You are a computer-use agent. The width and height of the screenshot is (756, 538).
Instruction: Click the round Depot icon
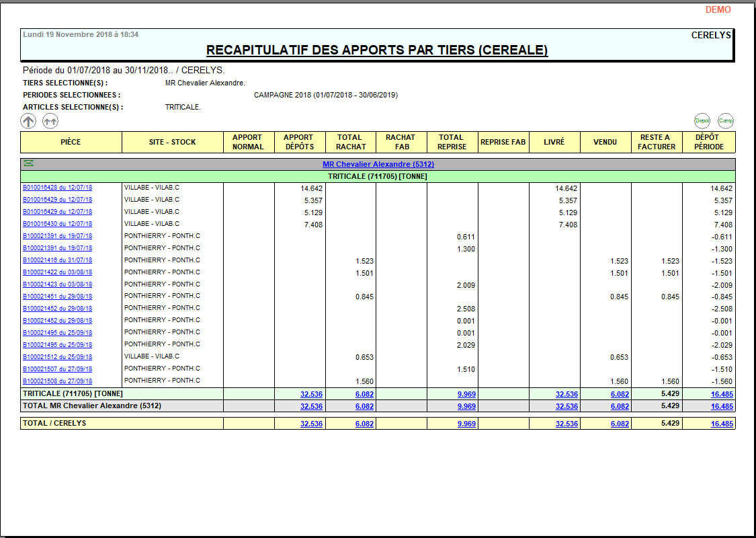click(702, 121)
